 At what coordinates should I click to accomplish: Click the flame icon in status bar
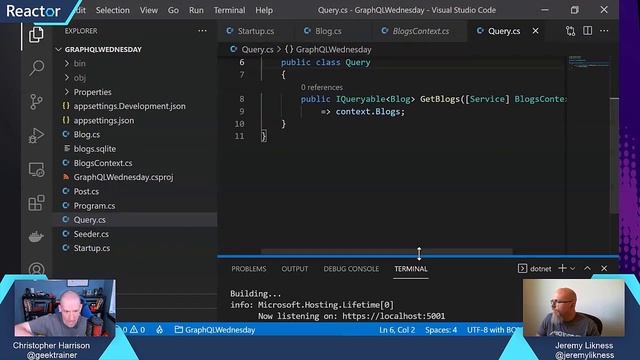coord(160,330)
